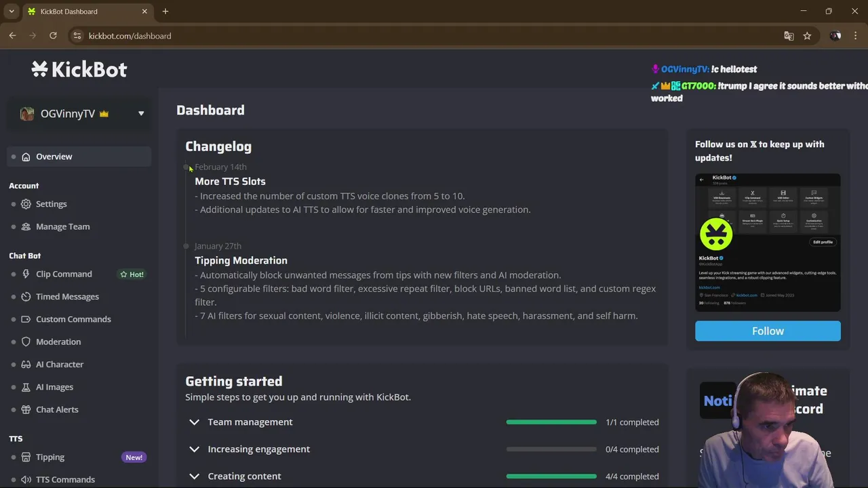
Task: Click the Manage Team people icon
Action: pos(26,226)
